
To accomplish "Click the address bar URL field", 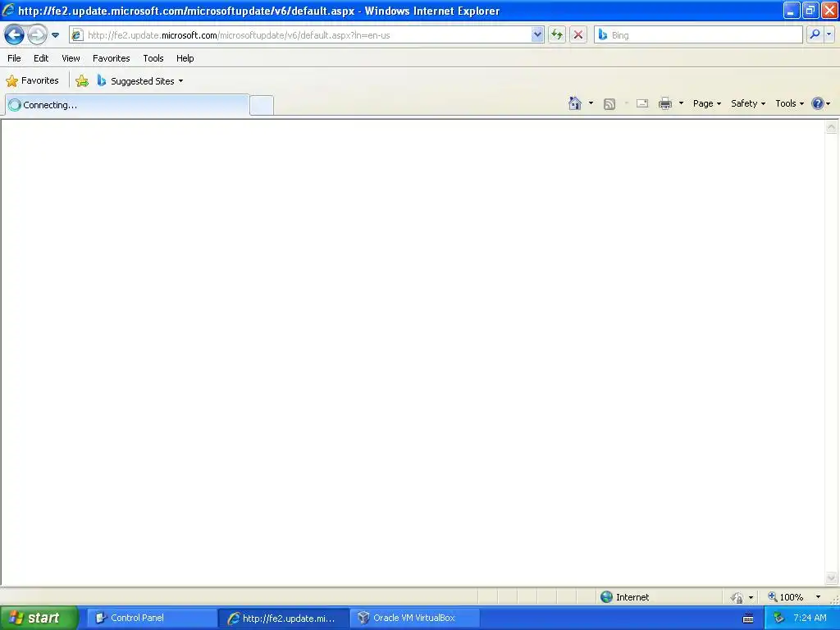I will pos(308,35).
